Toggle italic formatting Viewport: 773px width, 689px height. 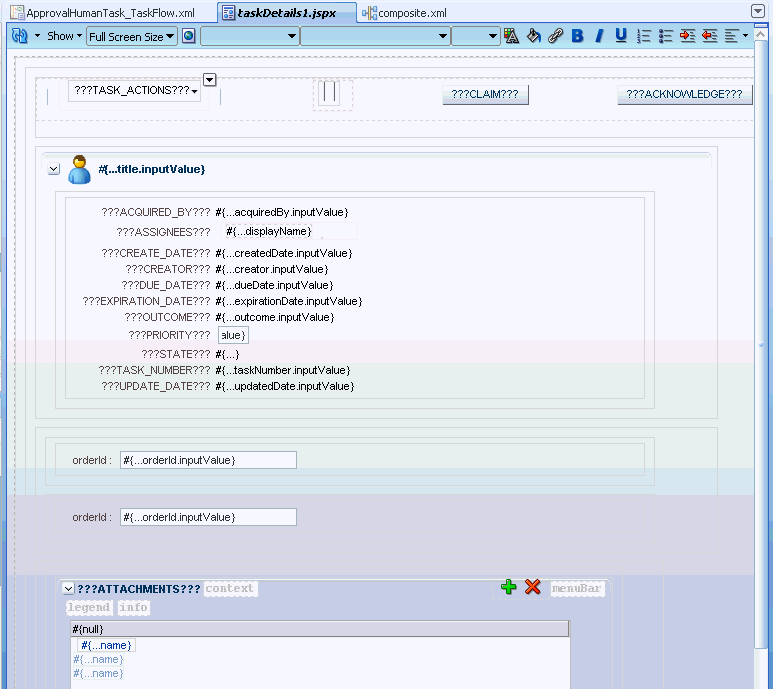coord(599,36)
